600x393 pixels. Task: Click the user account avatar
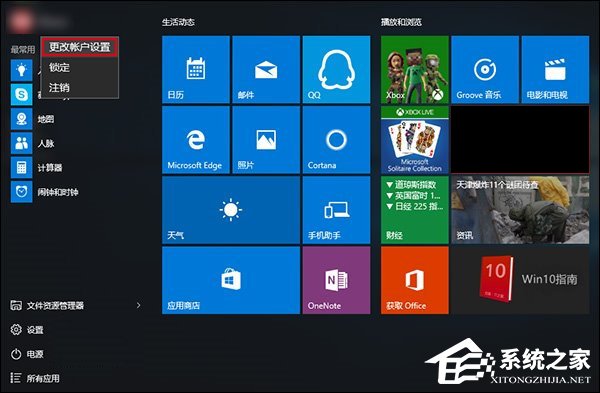[x=21, y=21]
